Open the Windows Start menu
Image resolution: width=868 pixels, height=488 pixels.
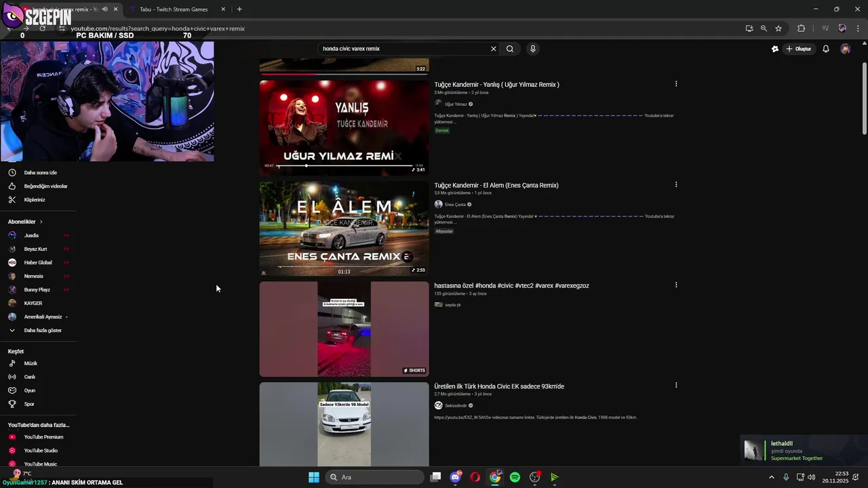[314, 477]
